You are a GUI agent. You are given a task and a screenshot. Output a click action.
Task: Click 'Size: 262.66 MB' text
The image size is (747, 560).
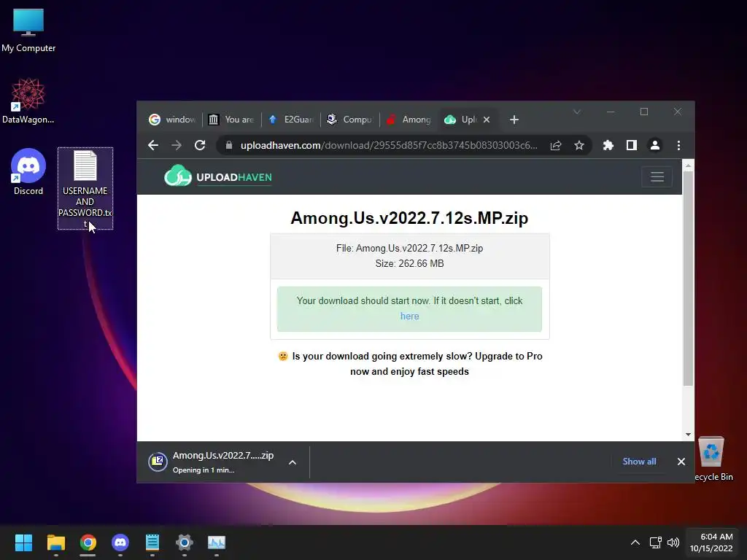pos(409,263)
